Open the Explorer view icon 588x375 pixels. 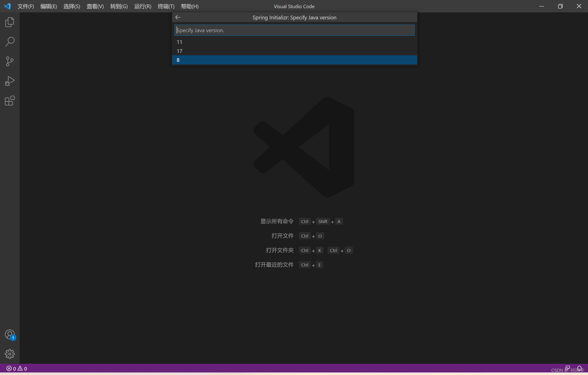click(10, 22)
